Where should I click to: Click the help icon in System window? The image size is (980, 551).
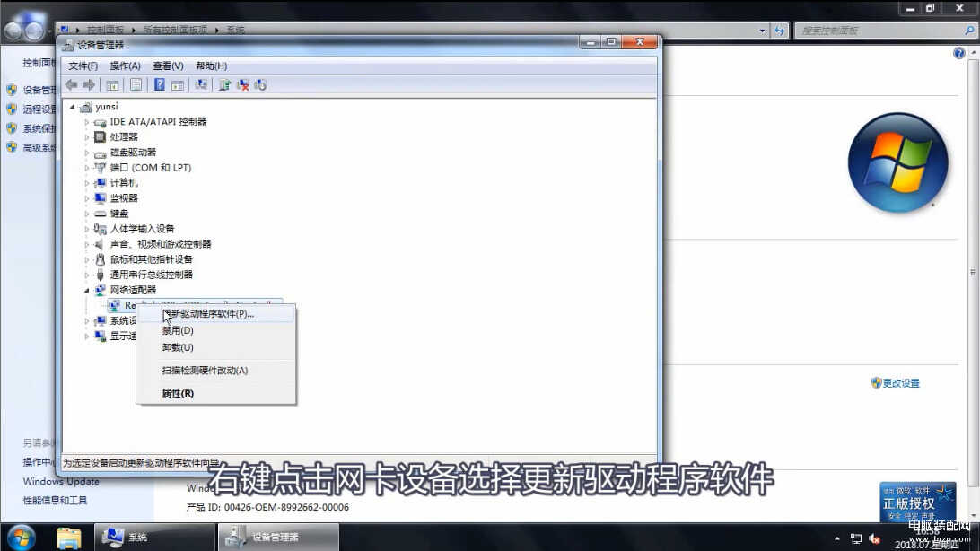[x=958, y=54]
